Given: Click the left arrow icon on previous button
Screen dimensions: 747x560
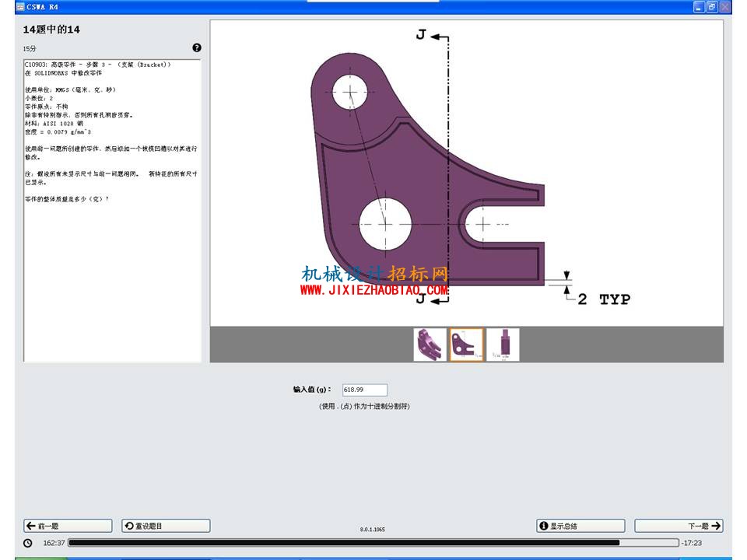Looking at the screenshot, I should click(31, 526).
